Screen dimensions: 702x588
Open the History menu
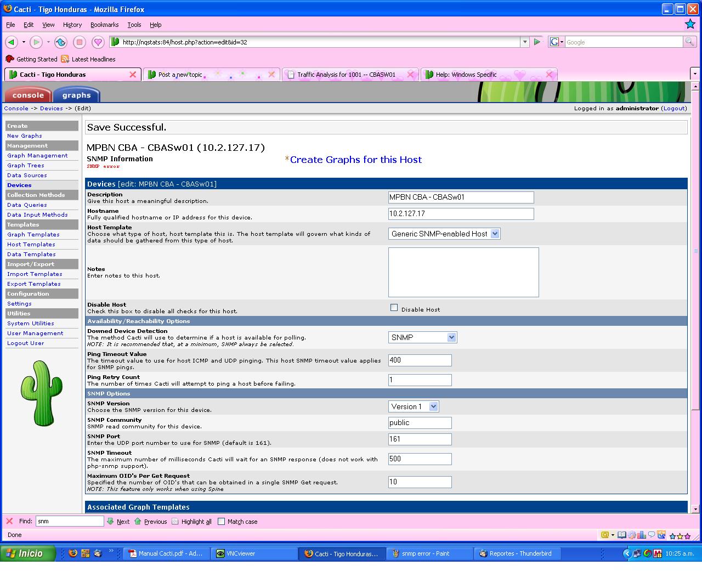click(x=72, y=25)
